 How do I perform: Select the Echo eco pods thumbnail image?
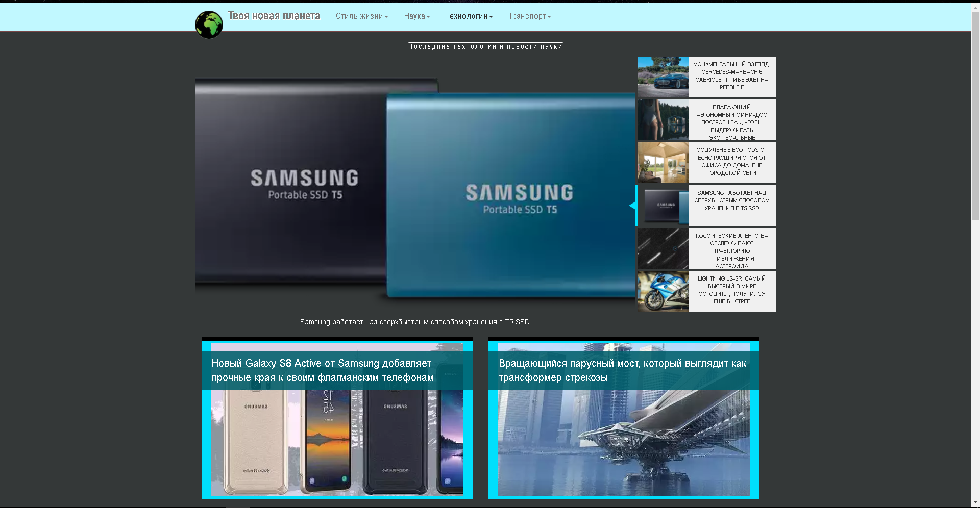[663, 163]
